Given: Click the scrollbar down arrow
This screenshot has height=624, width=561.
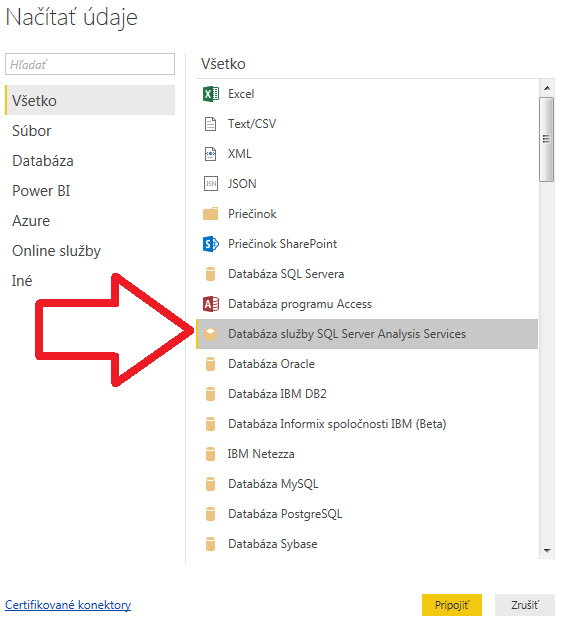Looking at the screenshot, I should (x=547, y=551).
